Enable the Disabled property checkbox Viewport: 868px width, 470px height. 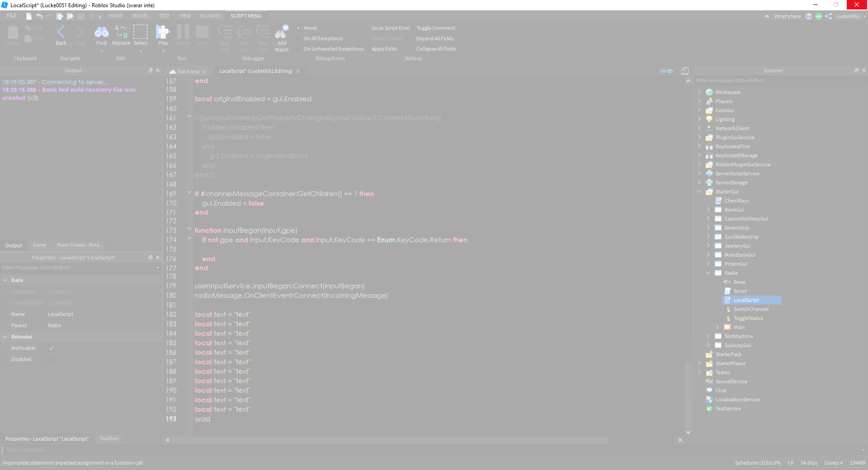pyautogui.click(x=51, y=359)
